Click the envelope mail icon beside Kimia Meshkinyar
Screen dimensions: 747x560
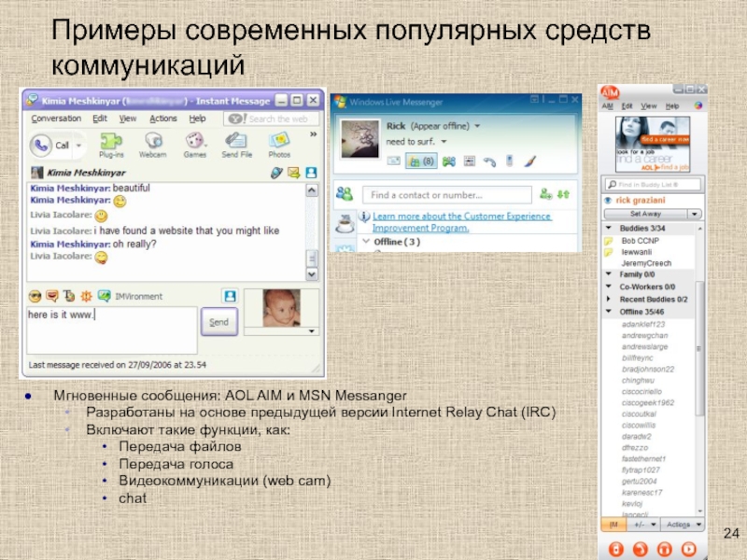coord(294,173)
